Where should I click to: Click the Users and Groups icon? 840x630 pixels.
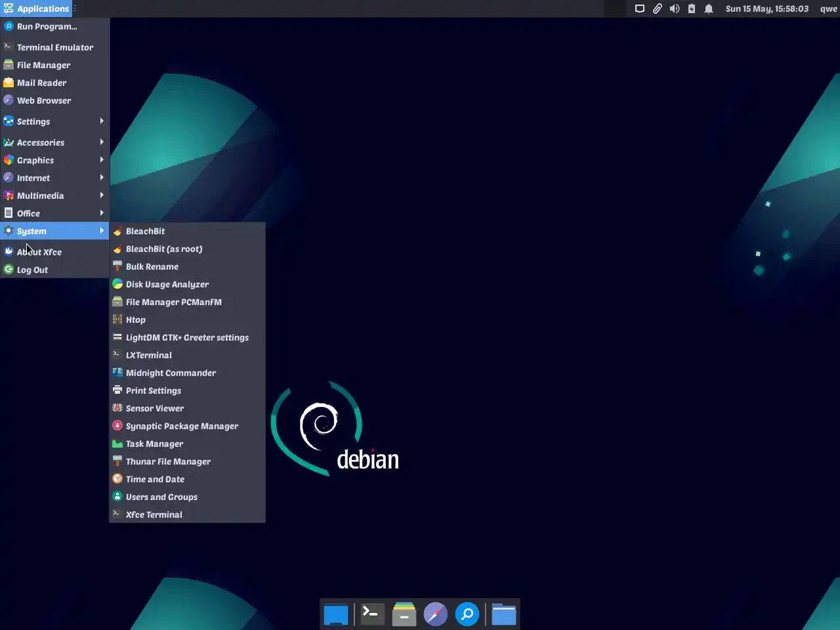[117, 497]
